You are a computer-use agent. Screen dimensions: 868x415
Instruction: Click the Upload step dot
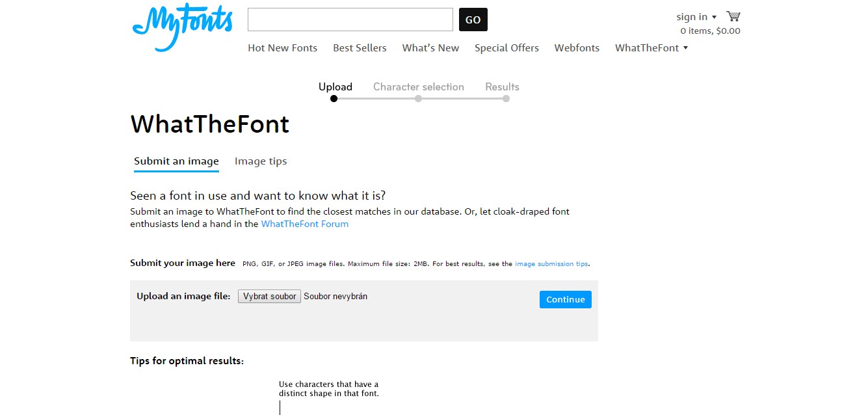tap(334, 99)
